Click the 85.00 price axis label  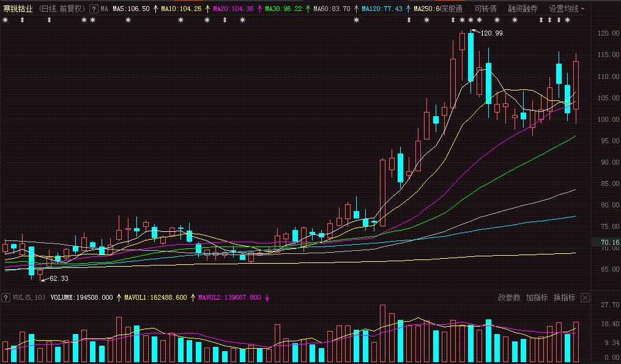609,184
